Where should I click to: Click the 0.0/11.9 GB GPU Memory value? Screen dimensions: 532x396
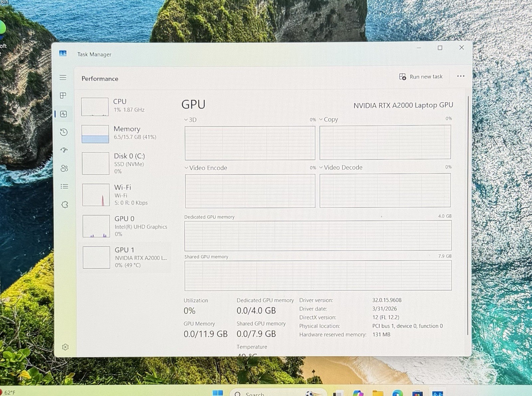pyautogui.click(x=205, y=334)
